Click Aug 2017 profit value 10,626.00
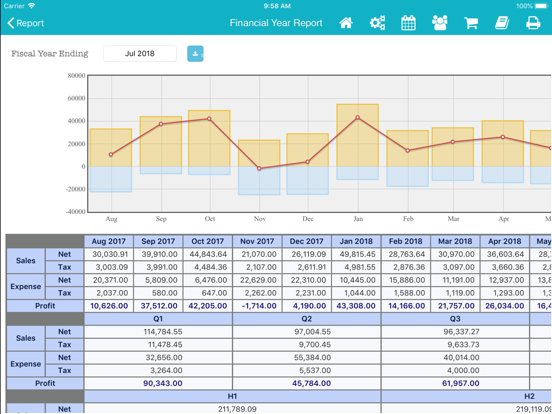The height and width of the screenshot is (414, 552). pyautogui.click(x=109, y=306)
